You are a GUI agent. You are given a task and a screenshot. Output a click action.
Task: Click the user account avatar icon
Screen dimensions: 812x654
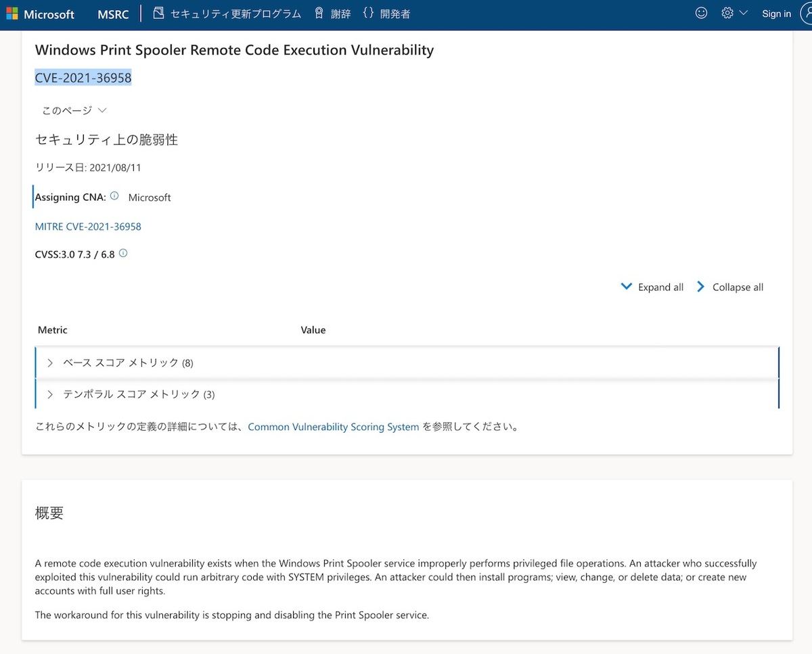(x=806, y=14)
